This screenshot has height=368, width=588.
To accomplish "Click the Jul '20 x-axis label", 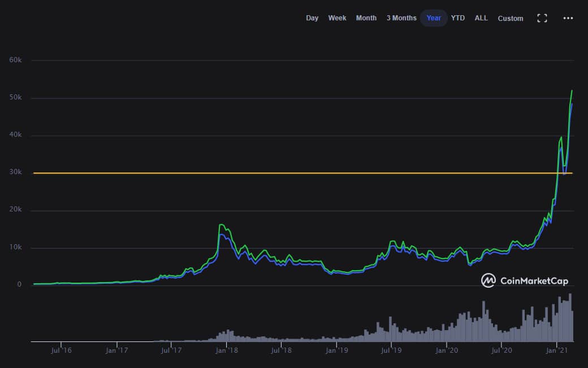I will point(501,350).
